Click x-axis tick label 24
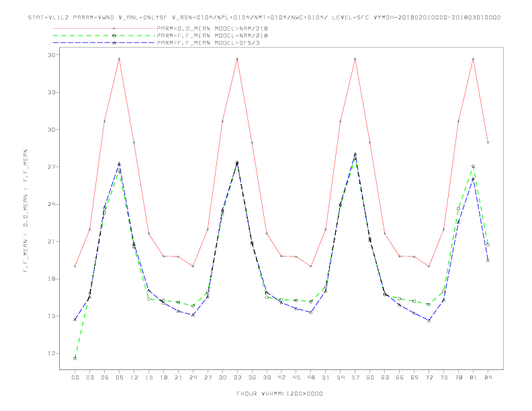This screenshot has width=532, height=411. point(193,377)
